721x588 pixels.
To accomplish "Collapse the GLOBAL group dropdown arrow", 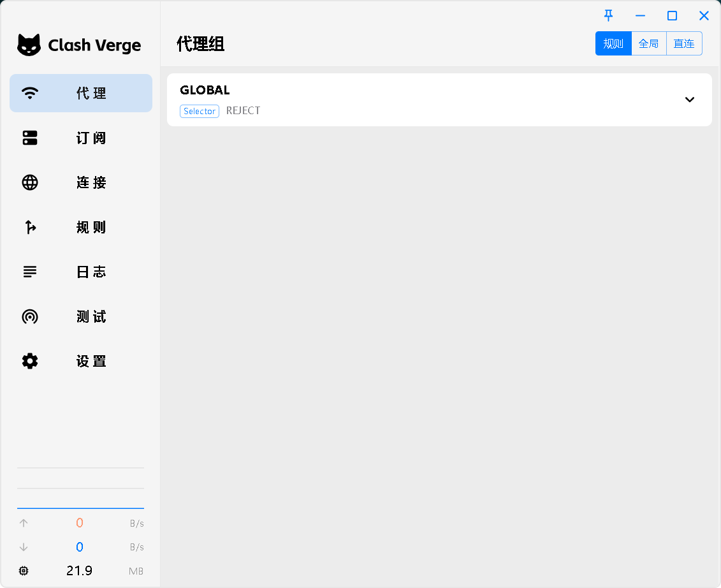I will click(689, 99).
